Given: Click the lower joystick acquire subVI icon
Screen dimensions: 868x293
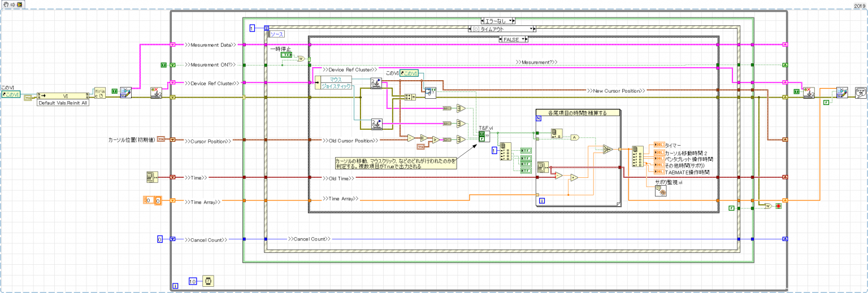Looking at the screenshot, I should pos(376,124).
